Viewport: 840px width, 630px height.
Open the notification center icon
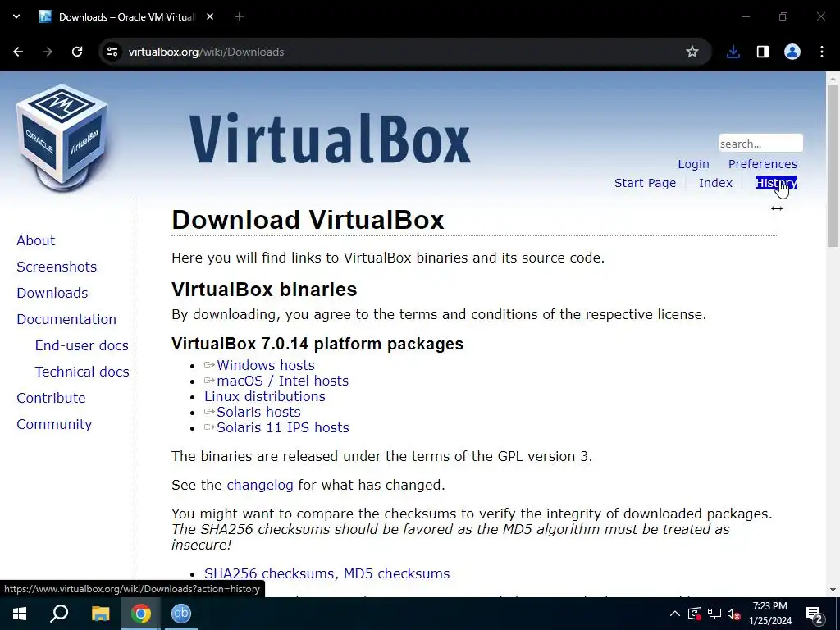point(815,614)
